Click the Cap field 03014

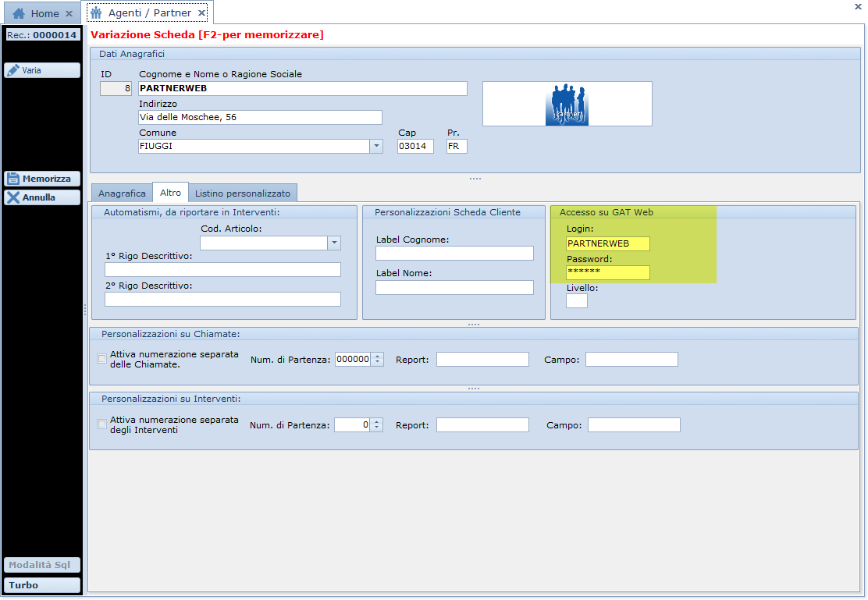pos(415,146)
